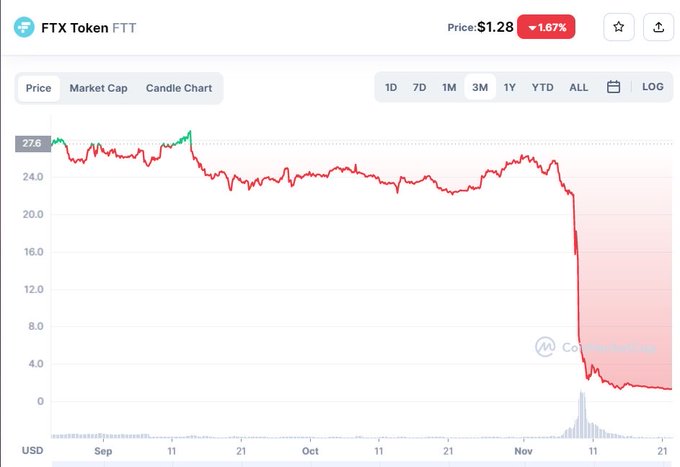This screenshot has width=680, height=467.
Task: Select the 1D time range
Action: tap(391, 87)
